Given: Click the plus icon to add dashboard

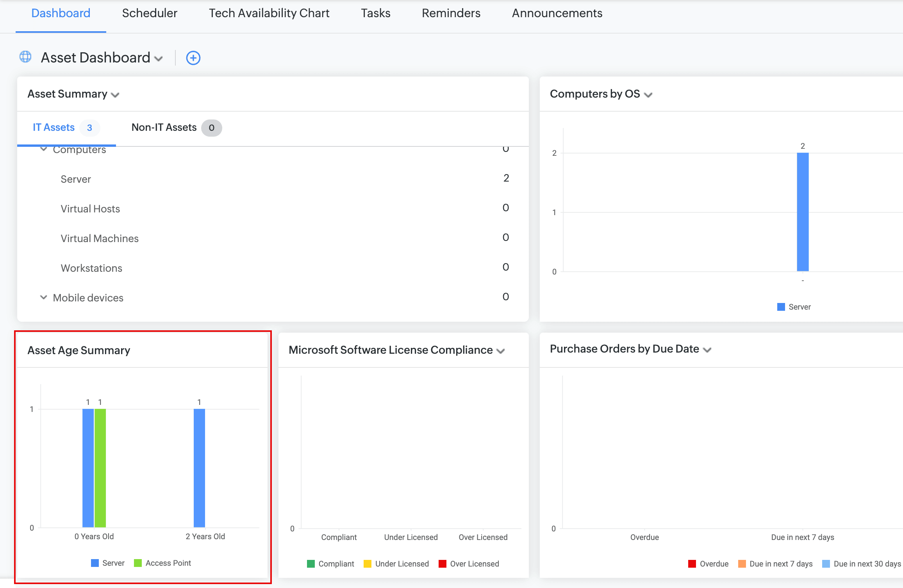Looking at the screenshot, I should pos(193,58).
